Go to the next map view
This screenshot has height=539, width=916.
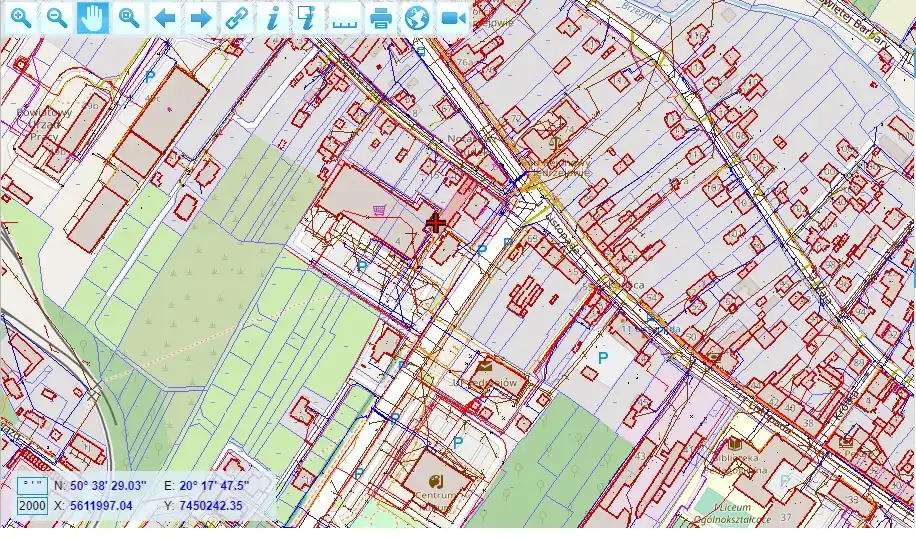[x=201, y=18]
